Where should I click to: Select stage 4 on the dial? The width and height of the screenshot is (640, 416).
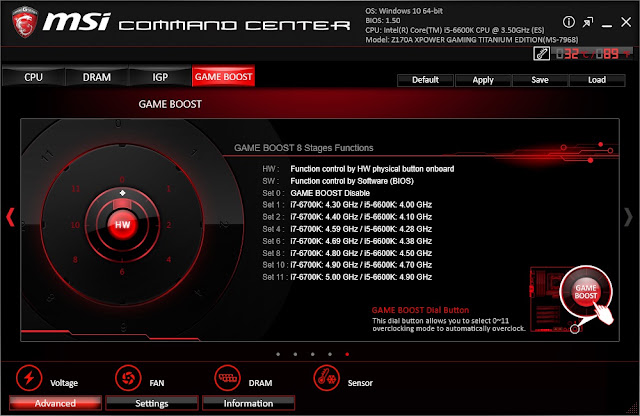(169, 260)
